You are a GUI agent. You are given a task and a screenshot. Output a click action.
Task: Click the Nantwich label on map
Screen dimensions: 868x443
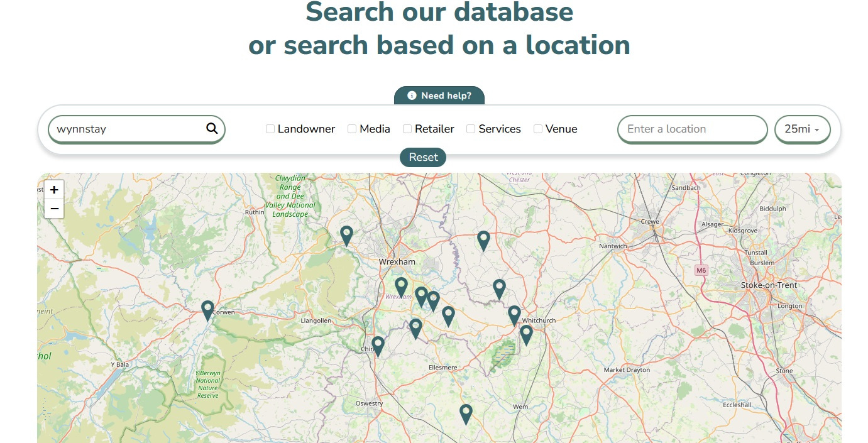613,246
